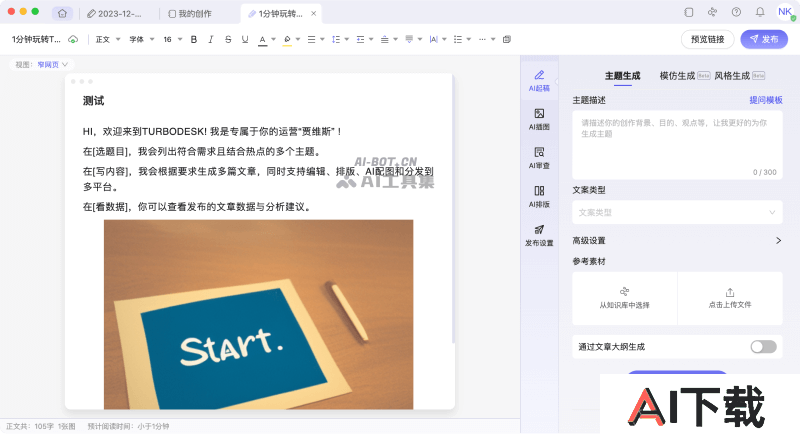This screenshot has height=434, width=800.
Task: Switch to the 风格生成 tab
Action: 732,76
